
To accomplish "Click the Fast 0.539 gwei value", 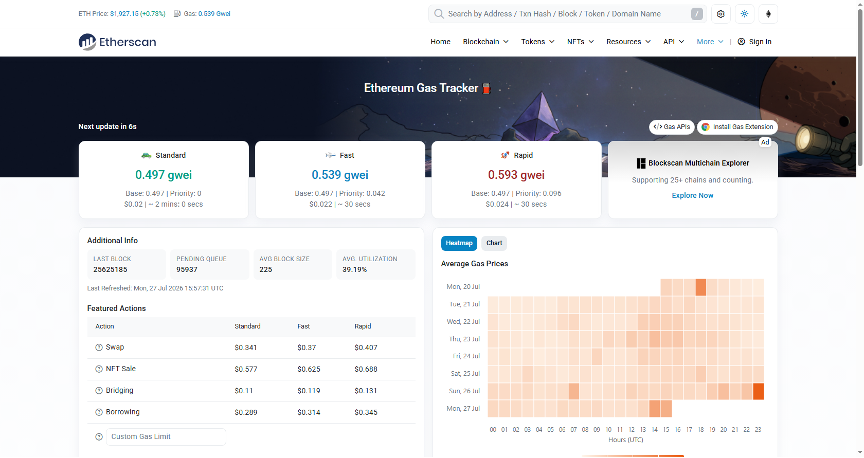I will pos(340,175).
